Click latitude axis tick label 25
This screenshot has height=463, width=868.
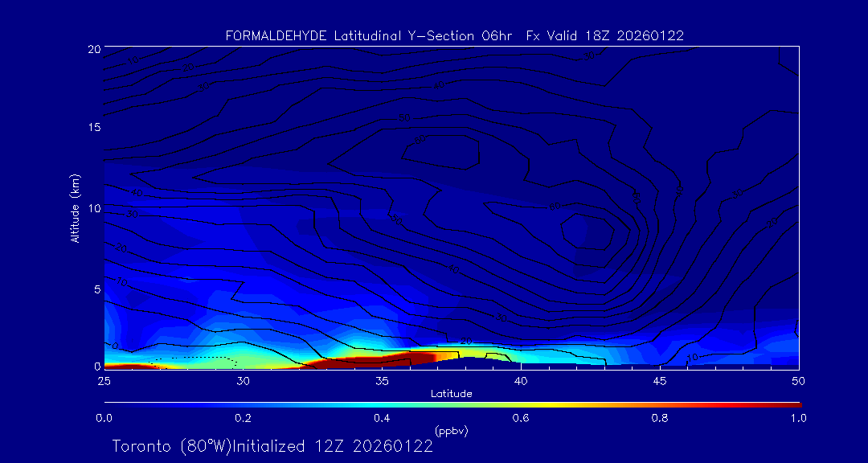point(102,381)
